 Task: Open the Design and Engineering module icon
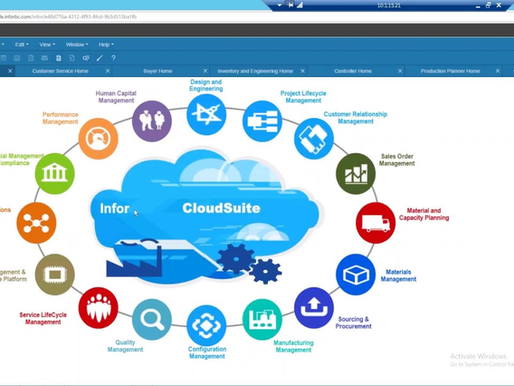206,114
